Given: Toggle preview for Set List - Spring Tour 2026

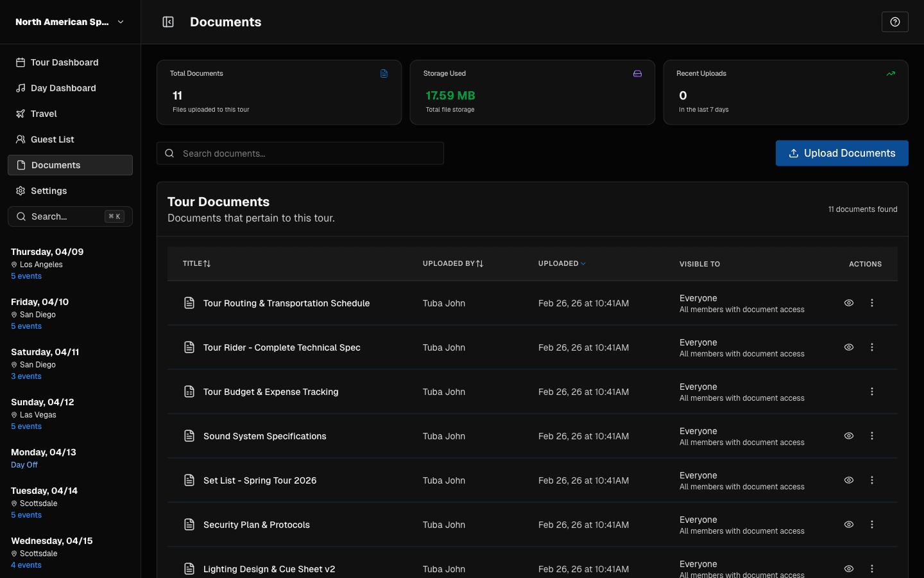Looking at the screenshot, I should coord(848,480).
